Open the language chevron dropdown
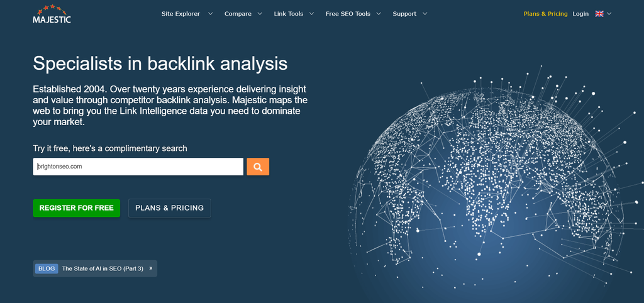The image size is (644, 303). pyautogui.click(x=609, y=14)
